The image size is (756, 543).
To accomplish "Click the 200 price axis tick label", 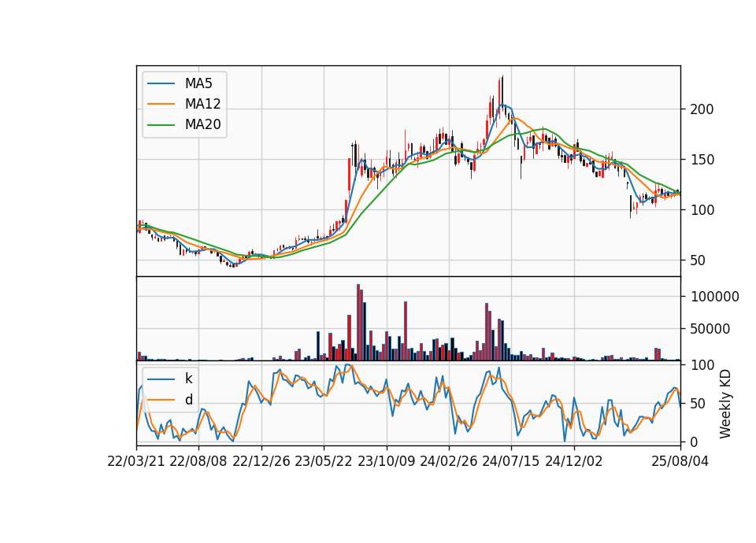I will (702, 109).
